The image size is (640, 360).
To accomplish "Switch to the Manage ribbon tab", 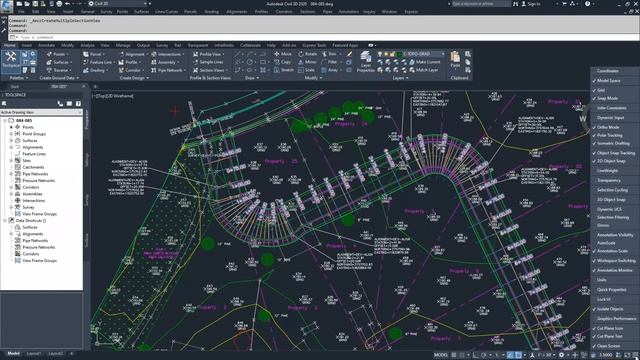I will tap(123, 45).
